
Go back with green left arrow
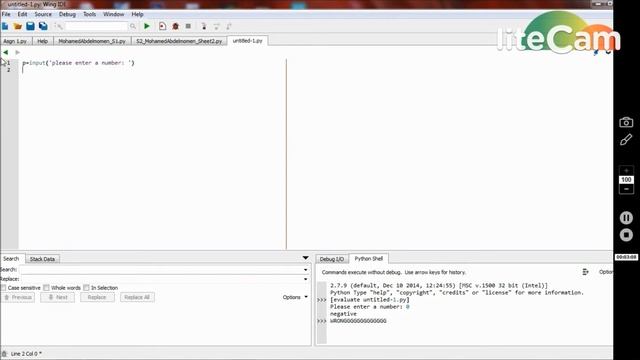5,52
